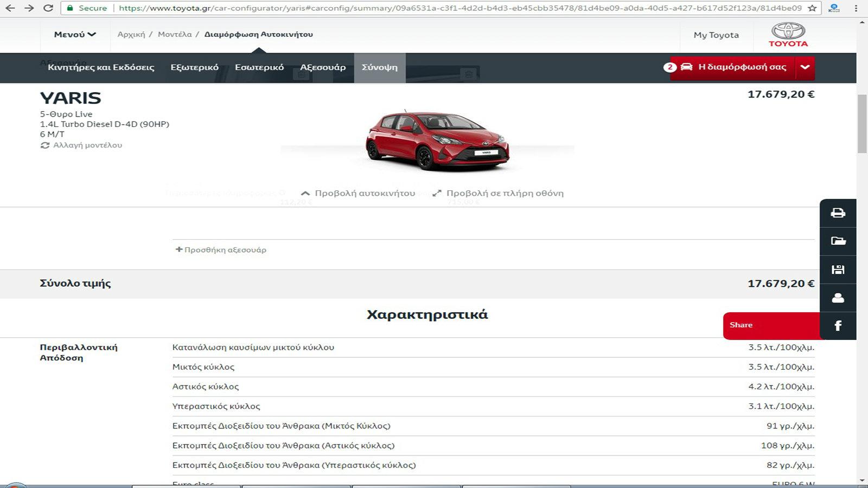The image size is (868, 488).
Task: Click the 108 γρ./χλμ. emissions value
Action: 788,446
